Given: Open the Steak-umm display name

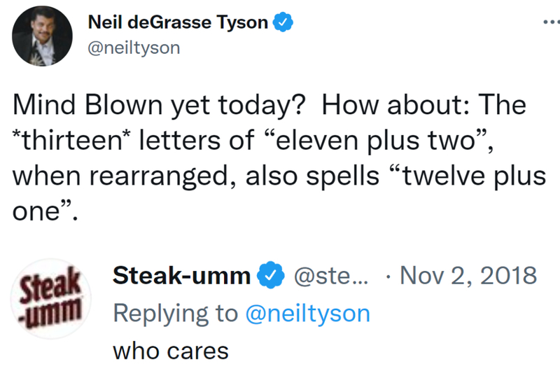Looking at the screenshot, I should click(182, 276).
